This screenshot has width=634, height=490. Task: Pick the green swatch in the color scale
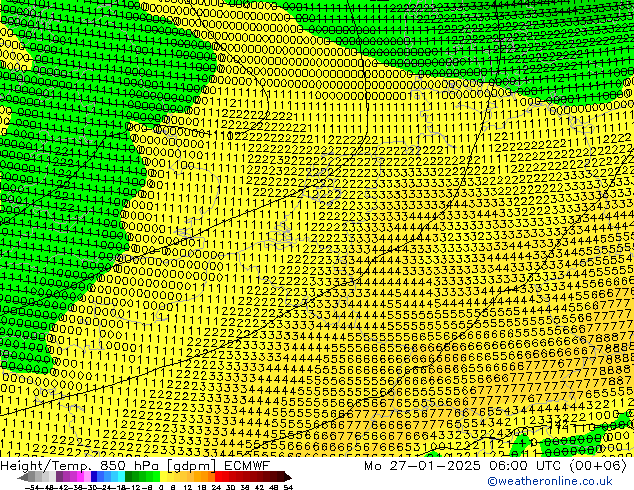[x=140, y=476]
